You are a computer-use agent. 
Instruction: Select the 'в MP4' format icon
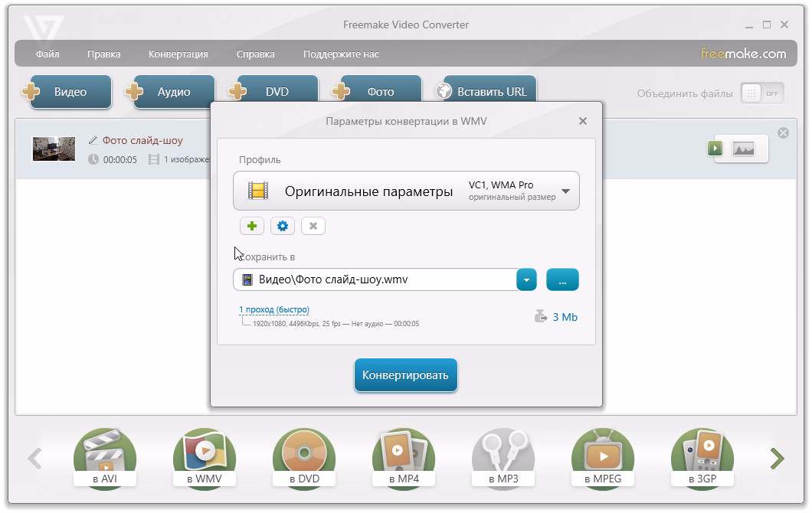403,459
